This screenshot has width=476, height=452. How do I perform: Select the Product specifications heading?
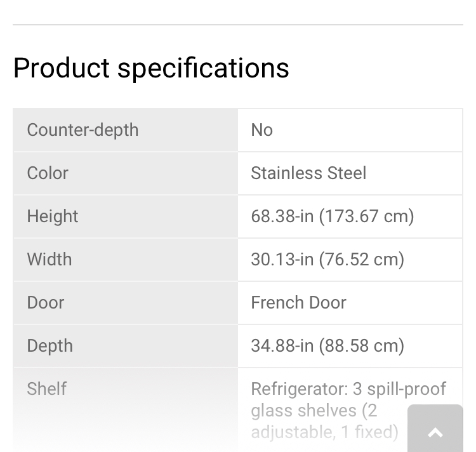(x=151, y=68)
